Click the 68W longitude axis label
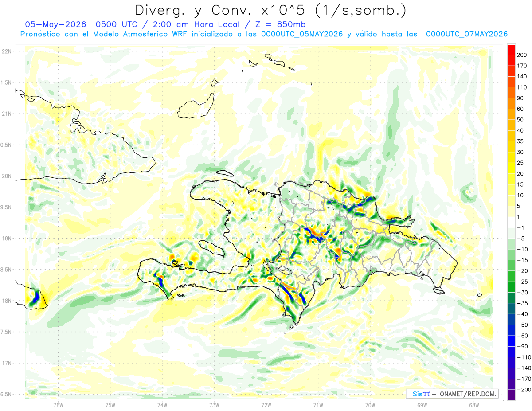The height and width of the screenshot is (411, 532). pyautogui.click(x=473, y=405)
